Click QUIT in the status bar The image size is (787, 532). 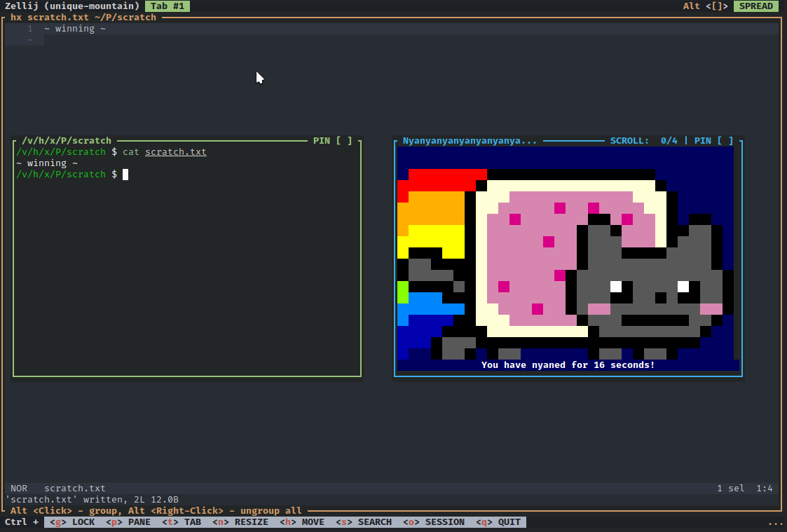pyautogui.click(x=498, y=522)
